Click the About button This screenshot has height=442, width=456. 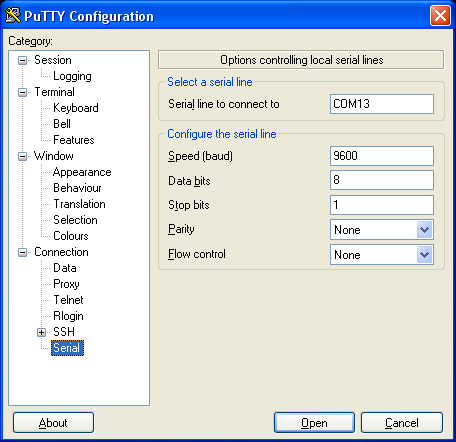pyautogui.click(x=53, y=423)
